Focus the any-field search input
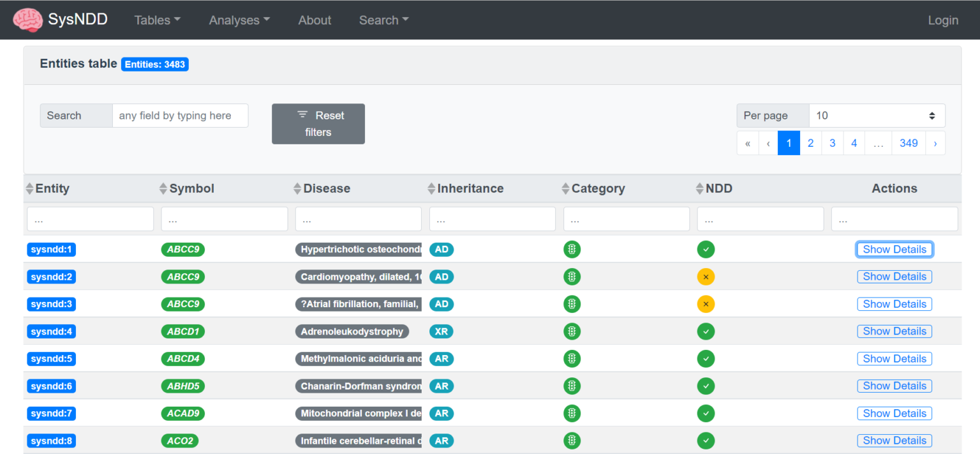This screenshot has width=980, height=454. pyautogui.click(x=180, y=116)
